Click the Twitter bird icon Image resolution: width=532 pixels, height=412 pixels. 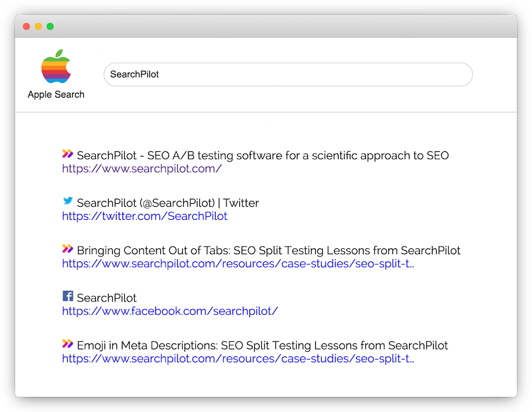pyautogui.click(x=67, y=200)
